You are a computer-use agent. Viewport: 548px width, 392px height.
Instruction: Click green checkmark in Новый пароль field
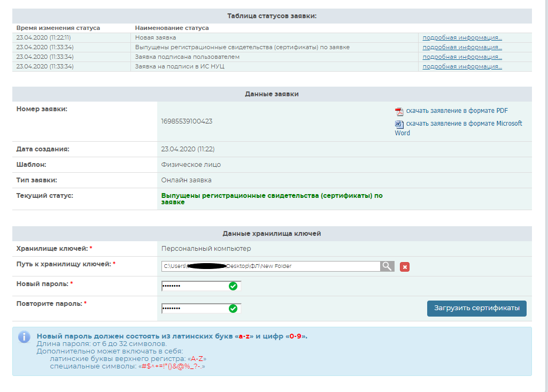coord(233,286)
